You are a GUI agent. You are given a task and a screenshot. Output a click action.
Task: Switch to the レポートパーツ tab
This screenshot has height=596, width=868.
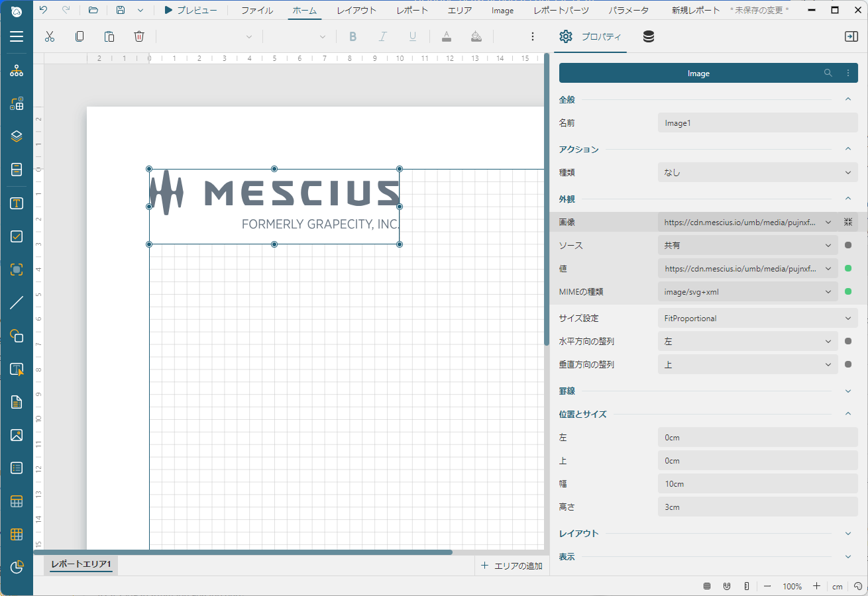click(561, 10)
